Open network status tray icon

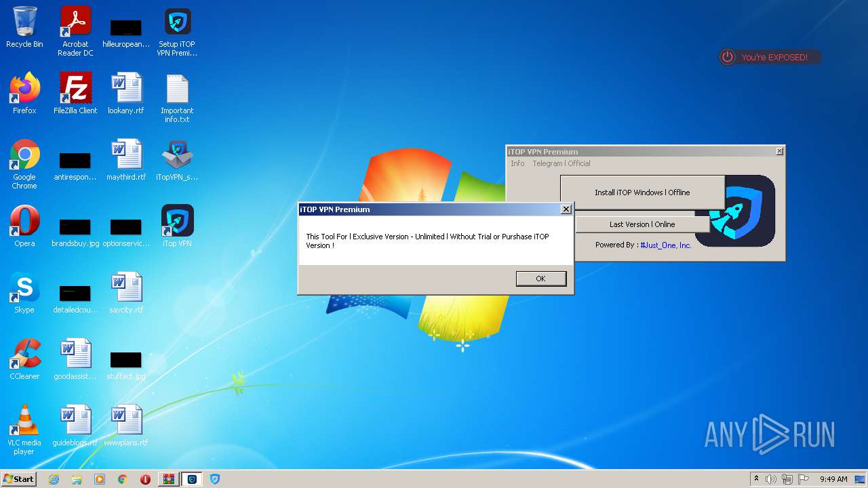click(787, 479)
